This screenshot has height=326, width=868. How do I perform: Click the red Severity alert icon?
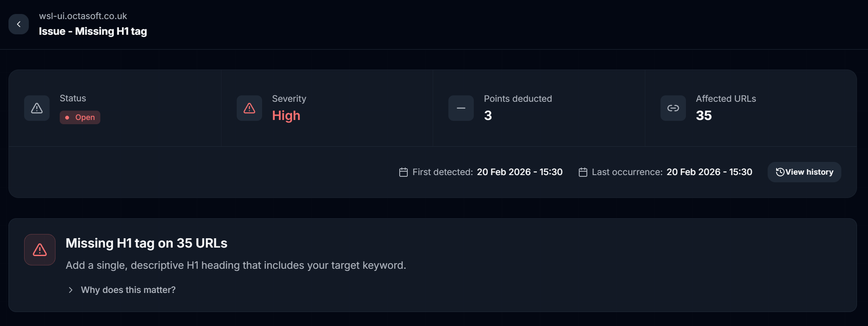249,108
